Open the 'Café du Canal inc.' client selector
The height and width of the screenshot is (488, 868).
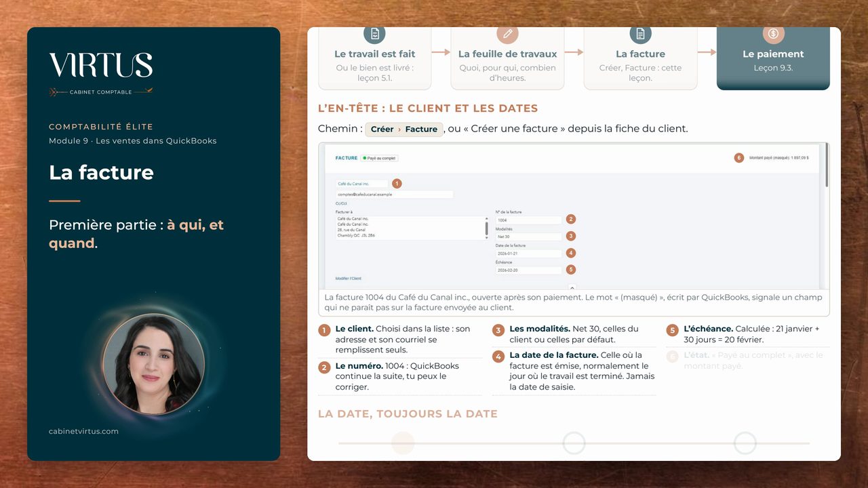[362, 184]
